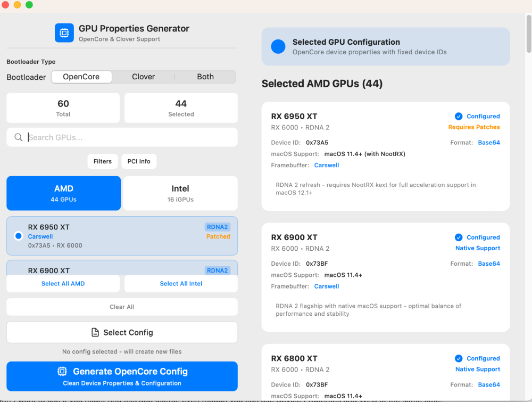Screen dimensions: 532x402
Task: Switch to the AMD 44 GPUs tab
Action: [x=64, y=193]
